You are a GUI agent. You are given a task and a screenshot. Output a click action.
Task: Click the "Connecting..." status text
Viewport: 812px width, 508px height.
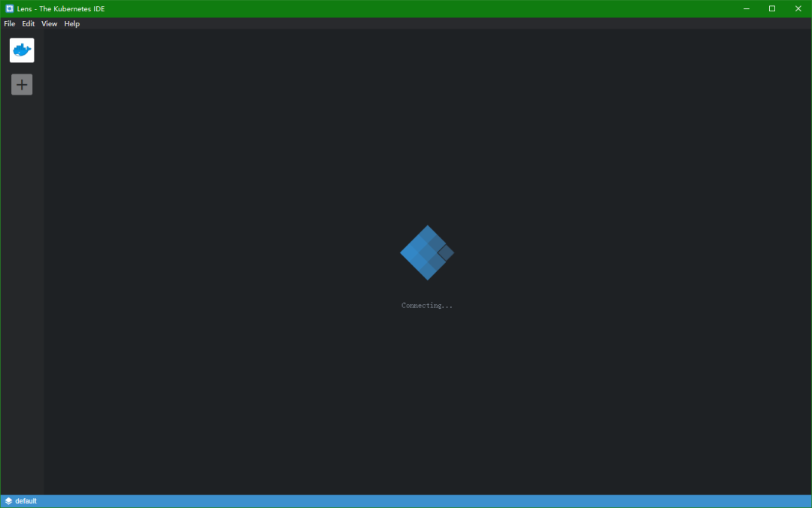427,306
